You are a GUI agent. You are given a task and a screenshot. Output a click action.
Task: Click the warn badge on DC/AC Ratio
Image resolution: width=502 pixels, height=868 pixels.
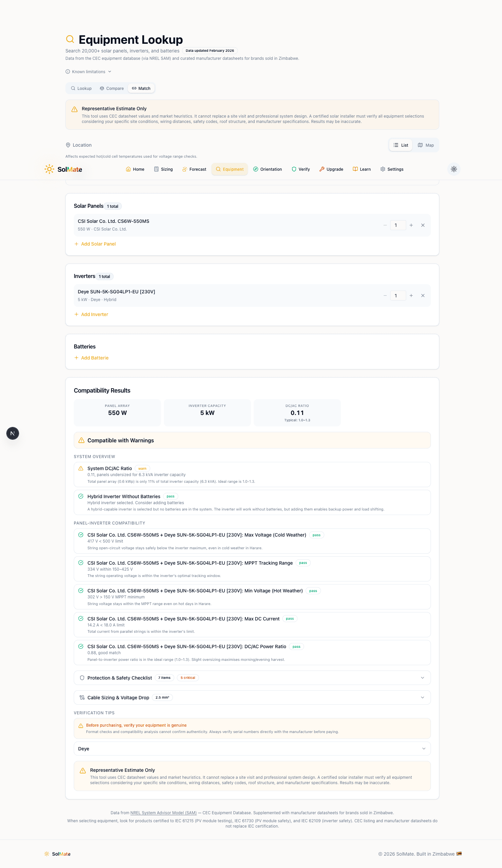tap(143, 468)
